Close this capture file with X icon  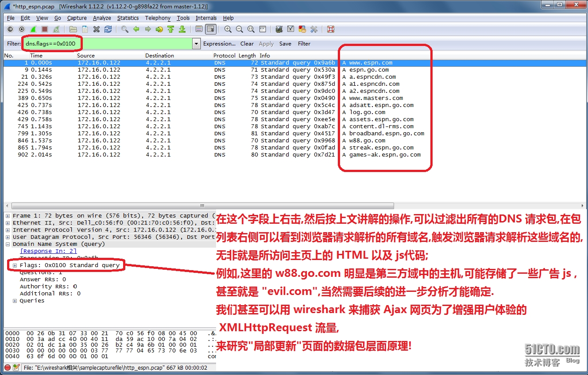[x=97, y=29]
